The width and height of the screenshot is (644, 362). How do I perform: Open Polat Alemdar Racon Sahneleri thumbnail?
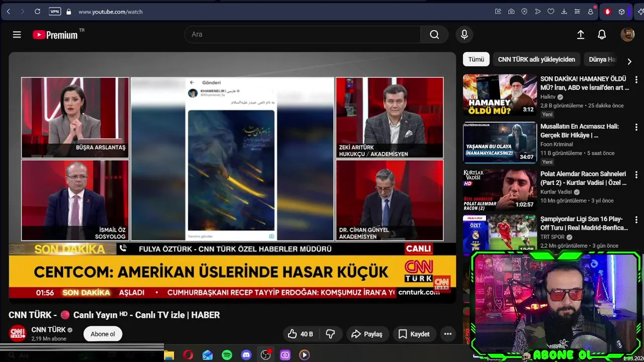click(x=500, y=190)
